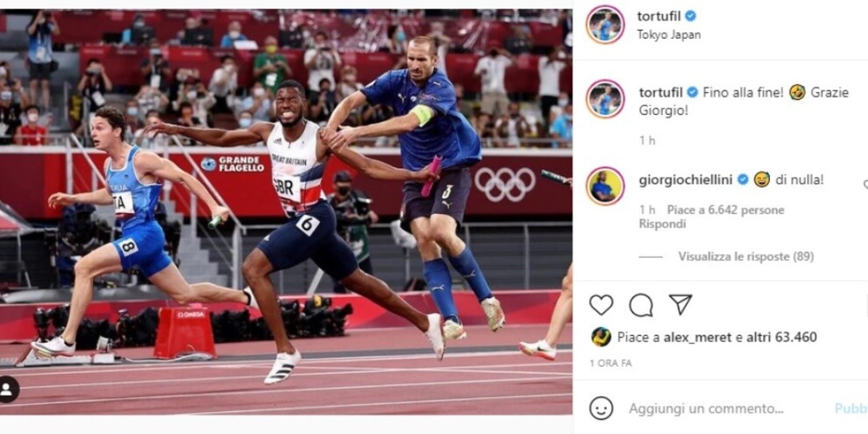Click tortufil avatar beside the caption
This screenshot has width=868, height=434.
click(x=605, y=99)
